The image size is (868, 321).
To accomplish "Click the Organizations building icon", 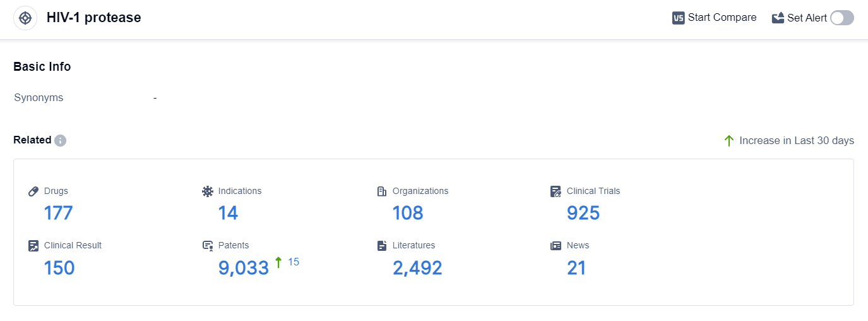I will pos(381,191).
